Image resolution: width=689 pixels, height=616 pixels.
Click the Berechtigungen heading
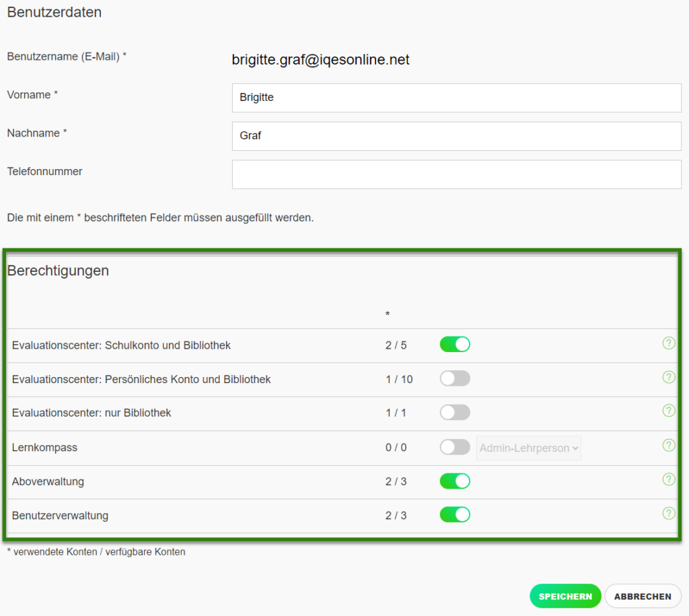58,271
